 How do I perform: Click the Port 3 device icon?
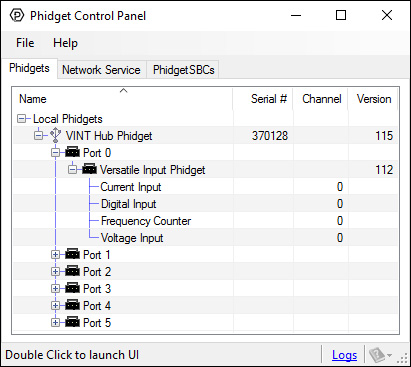coord(72,288)
